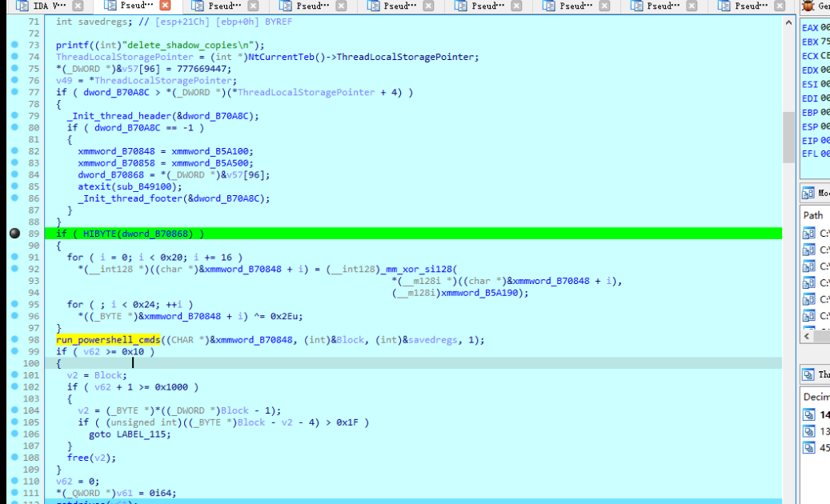Open the General registers bug icon panel
Image resolution: width=830 pixels, height=504 pixels.
808,6
